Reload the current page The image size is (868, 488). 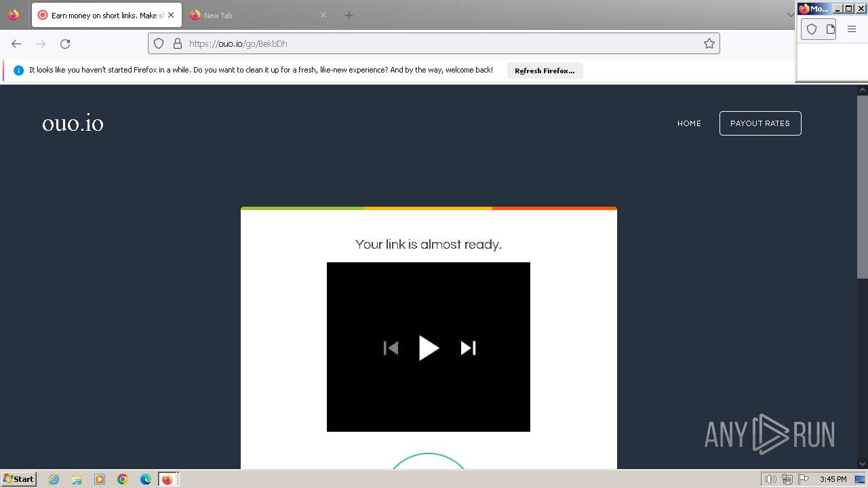tap(65, 43)
